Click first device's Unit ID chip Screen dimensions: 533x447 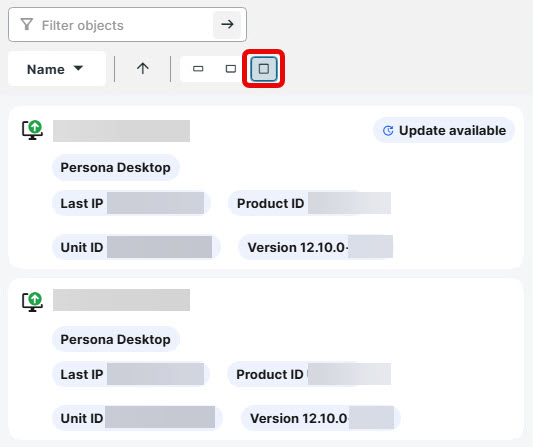pyautogui.click(x=136, y=247)
